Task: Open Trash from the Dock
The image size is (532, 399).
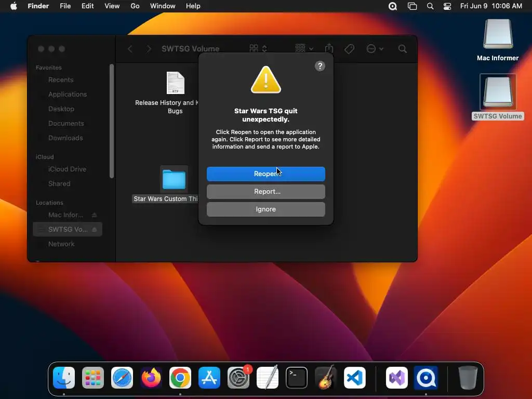Action: point(468,378)
